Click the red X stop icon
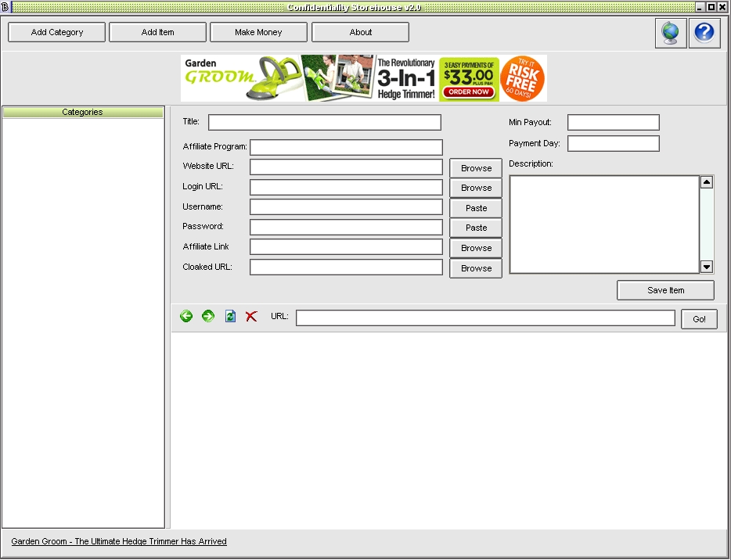 point(251,316)
